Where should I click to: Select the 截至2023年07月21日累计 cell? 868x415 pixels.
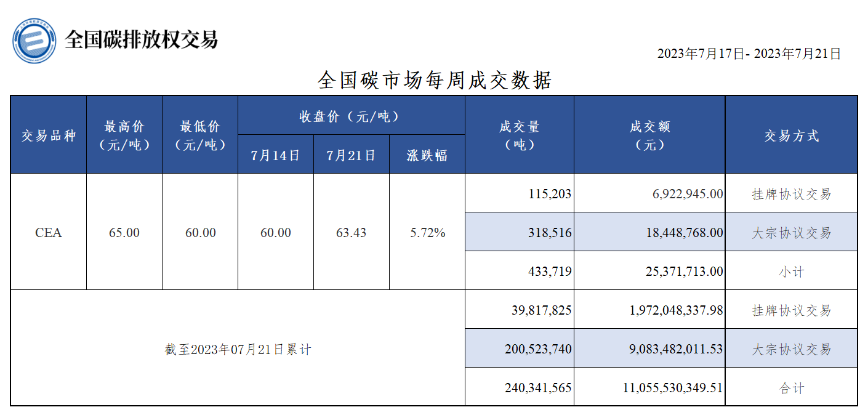pos(239,349)
